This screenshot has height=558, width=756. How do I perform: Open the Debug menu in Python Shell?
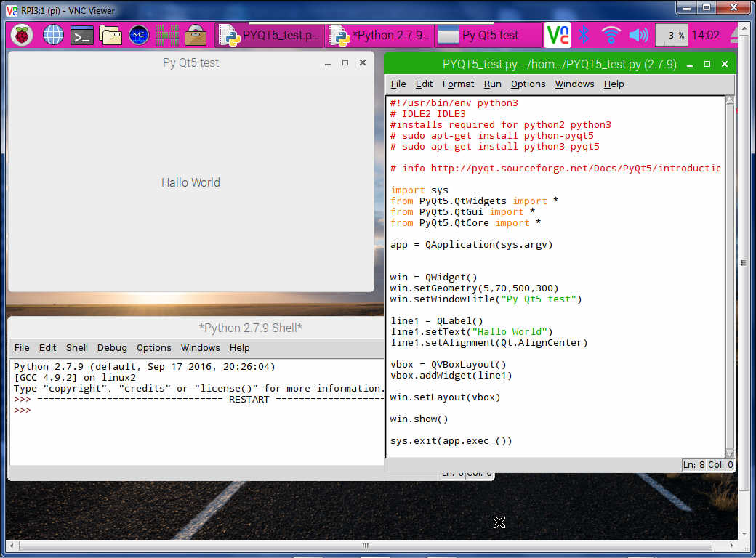coord(112,347)
